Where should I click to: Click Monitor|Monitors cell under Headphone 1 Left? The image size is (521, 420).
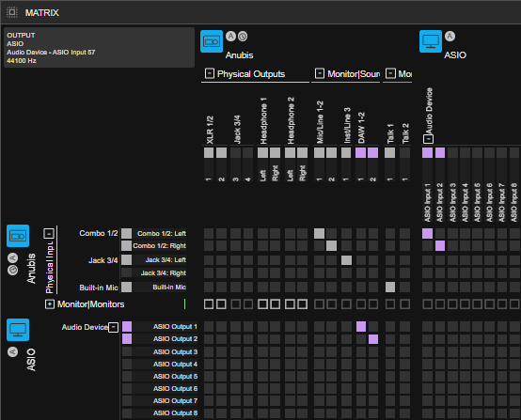tap(262, 304)
